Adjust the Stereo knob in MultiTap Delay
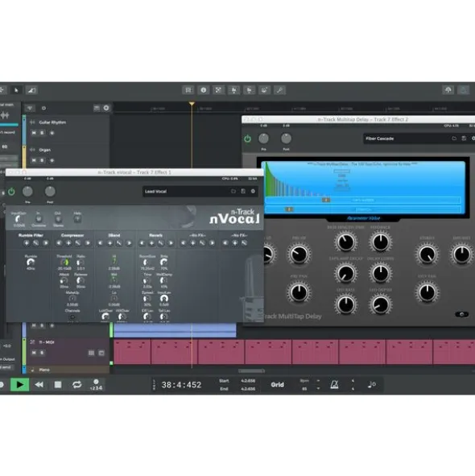This screenshot has width=475, height=476. click(427, 255)
